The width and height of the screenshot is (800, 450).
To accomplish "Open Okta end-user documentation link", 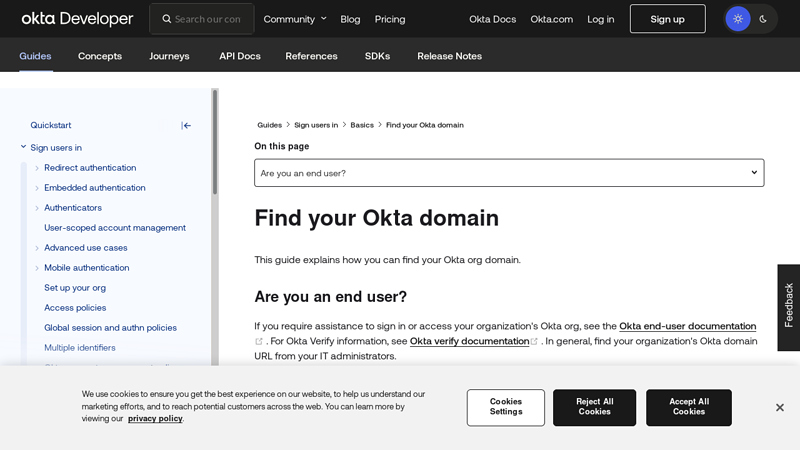I will pos(687,326).
